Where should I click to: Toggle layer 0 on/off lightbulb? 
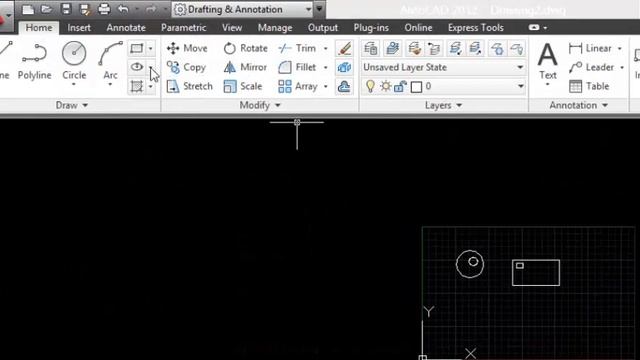(x=370, y=86)
